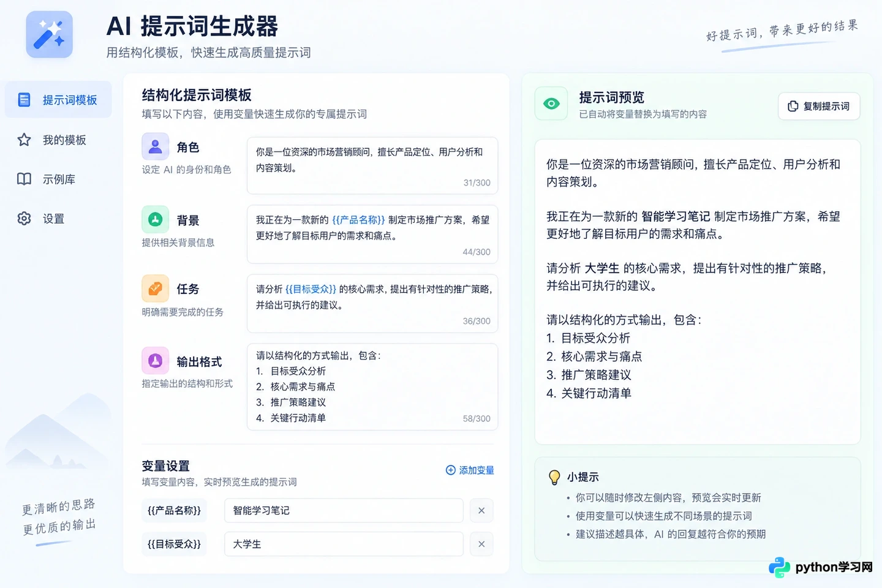882x588 pixels.
Task: Click the 44/300 character counter
Action: pyautogui.click(x=477, y=252)
